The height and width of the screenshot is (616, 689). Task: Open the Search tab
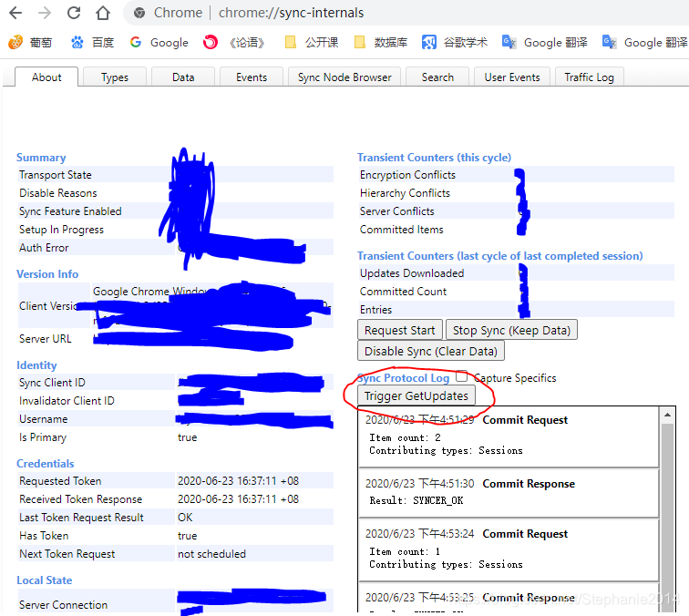(437, 77)
